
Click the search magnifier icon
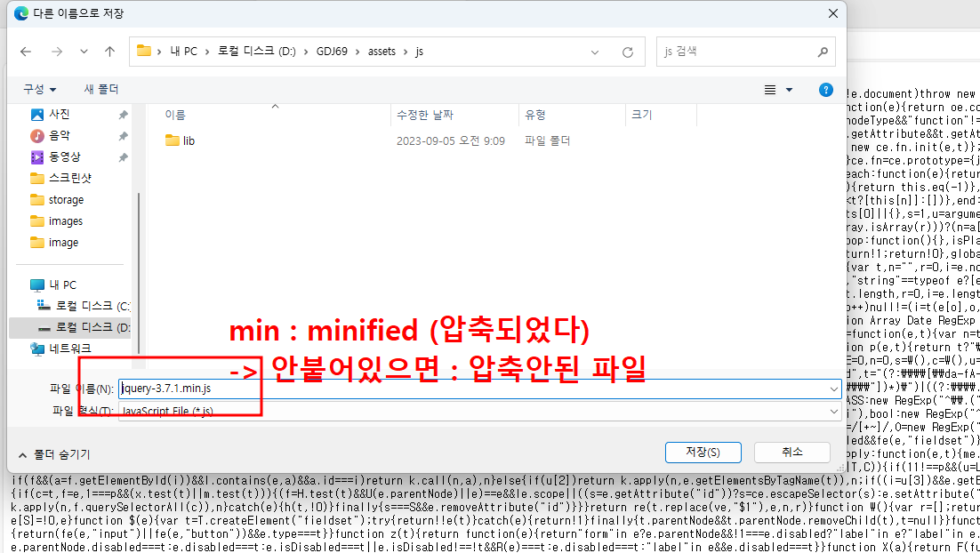tap(823, 52)
